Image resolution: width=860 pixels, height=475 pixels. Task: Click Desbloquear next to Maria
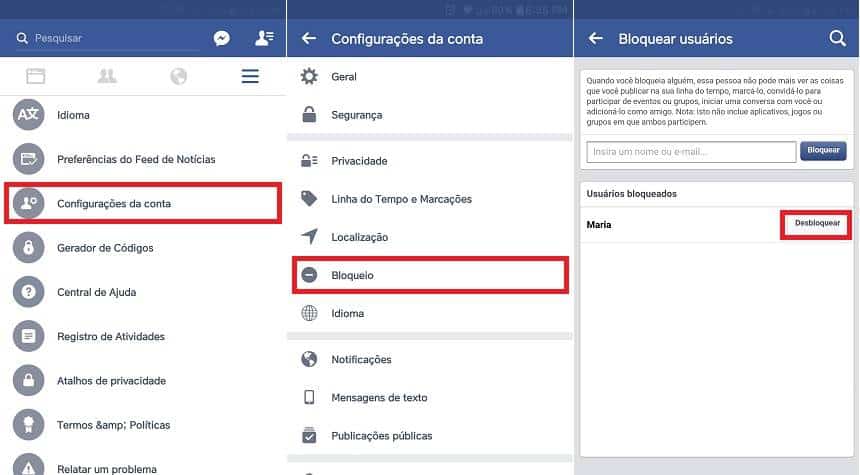[x=817, y=223]
